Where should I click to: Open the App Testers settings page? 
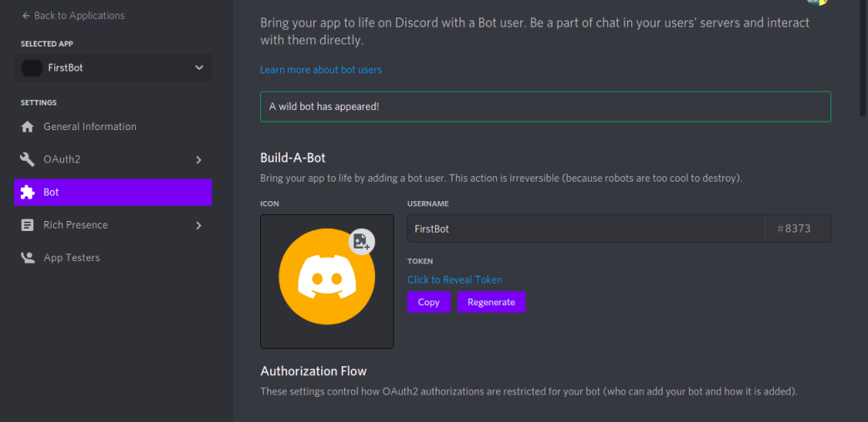pos(113,258)
